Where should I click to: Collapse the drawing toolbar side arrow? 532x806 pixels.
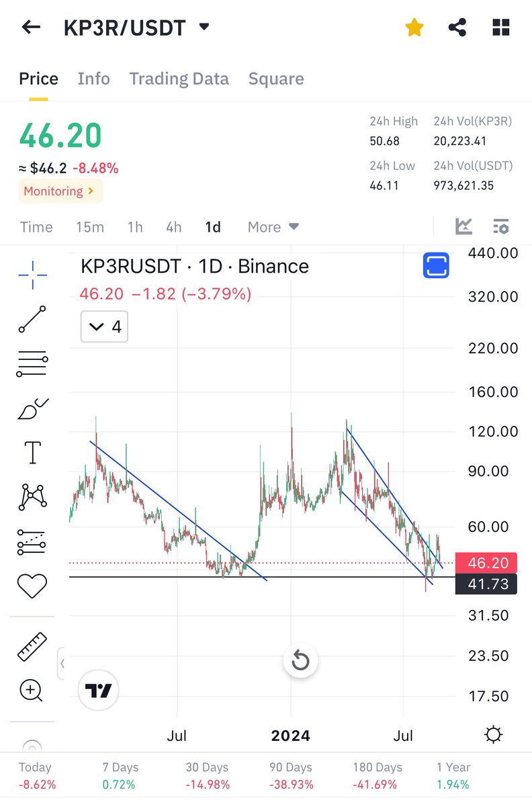point(62,664)
